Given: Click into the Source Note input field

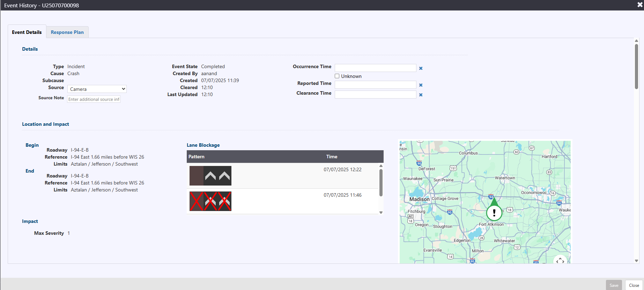Looking at the screenshot, I should pos(94,99).
